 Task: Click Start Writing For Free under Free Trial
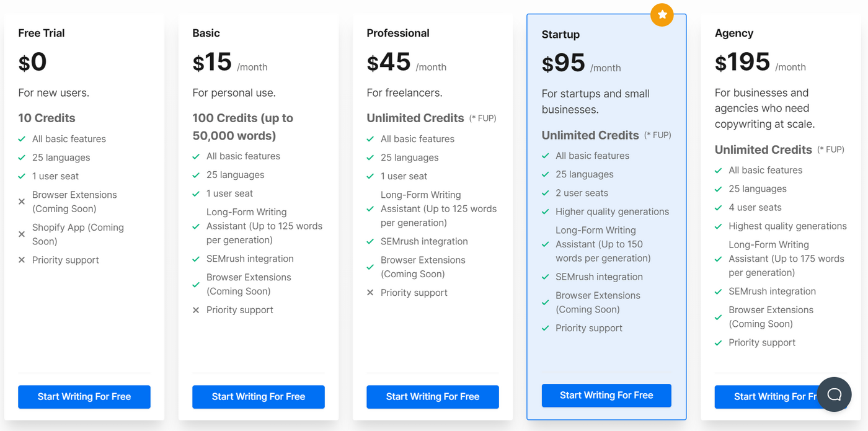pyautogui.click(x=84, y=397)
